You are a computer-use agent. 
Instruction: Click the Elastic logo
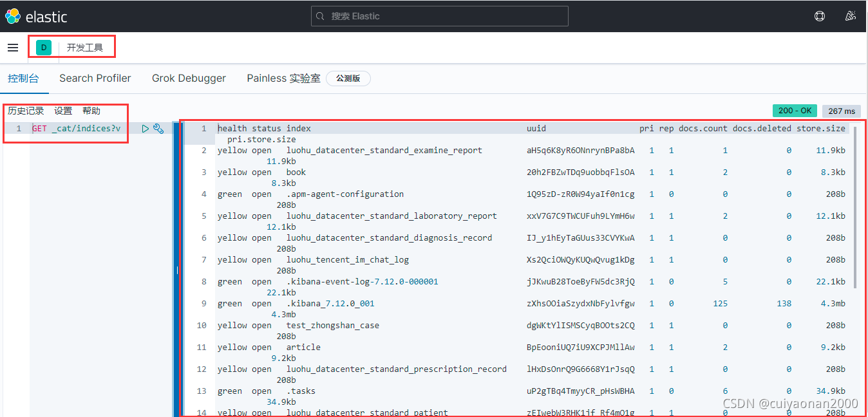[x=35, y=16]
